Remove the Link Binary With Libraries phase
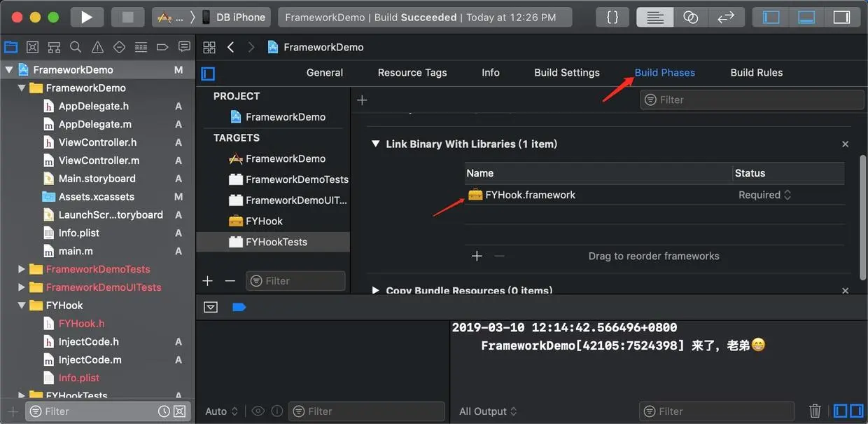 (845, 144)
